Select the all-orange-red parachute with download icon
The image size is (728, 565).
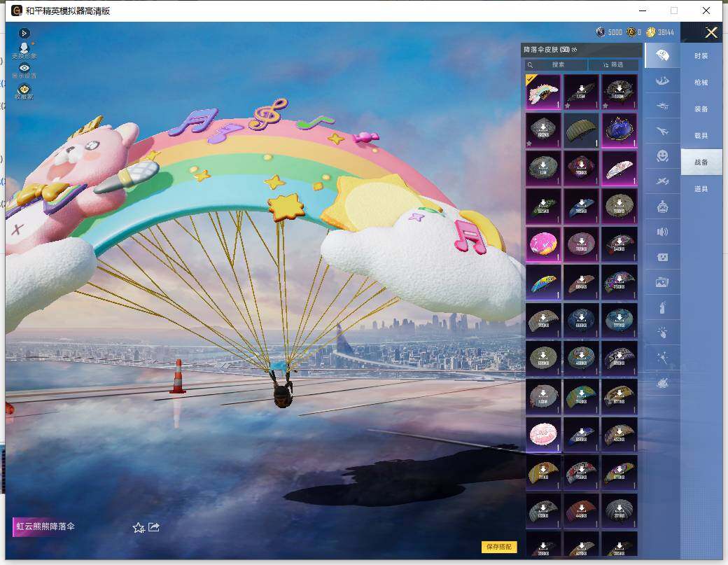pos(581,510)
